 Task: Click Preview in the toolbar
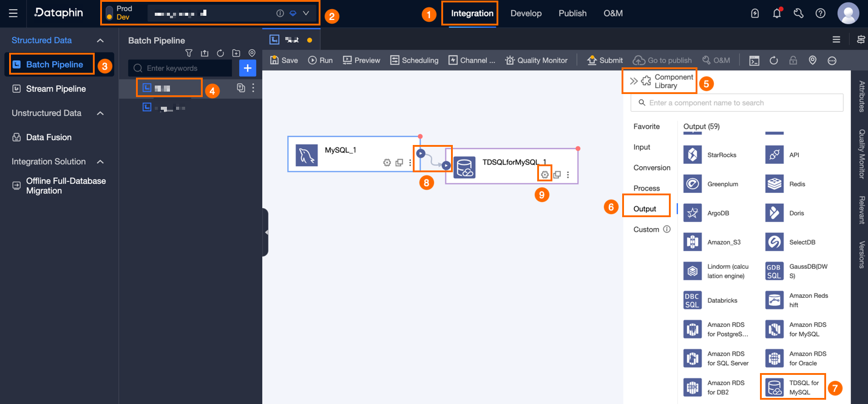click(x=361, y=60)
